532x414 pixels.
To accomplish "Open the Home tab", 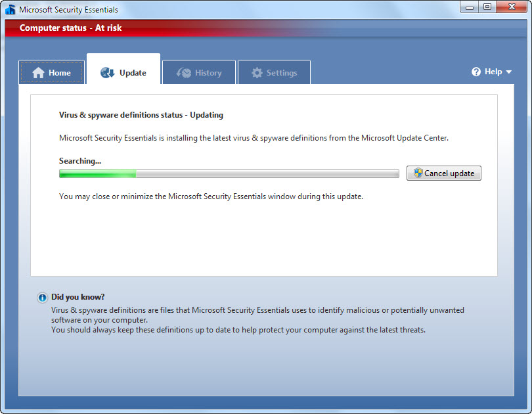I will tap(52, 72).
